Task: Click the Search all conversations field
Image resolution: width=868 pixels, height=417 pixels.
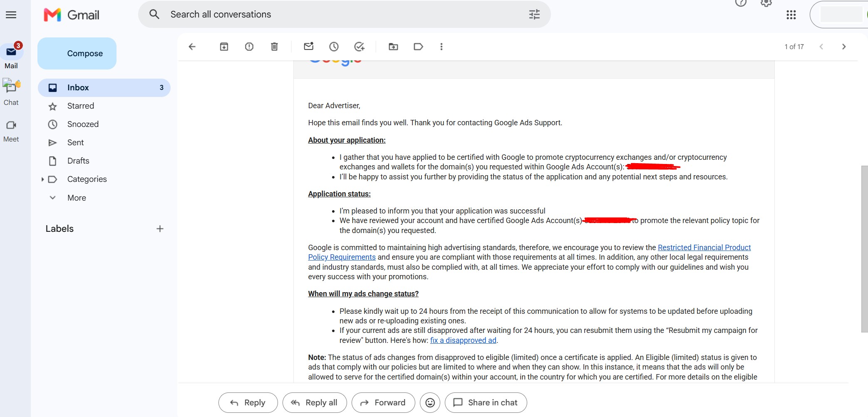Action: 345,15
